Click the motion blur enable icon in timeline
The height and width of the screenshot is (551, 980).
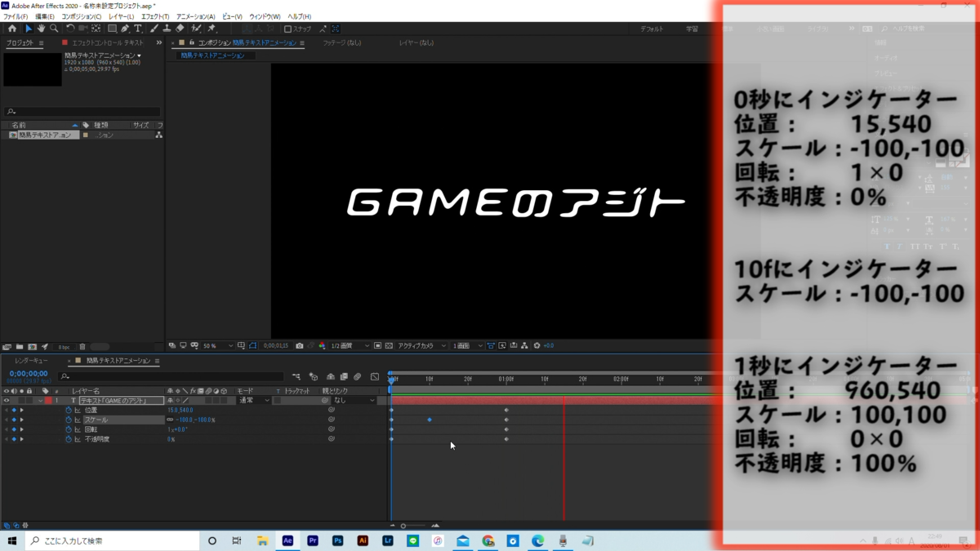[357, 377]
